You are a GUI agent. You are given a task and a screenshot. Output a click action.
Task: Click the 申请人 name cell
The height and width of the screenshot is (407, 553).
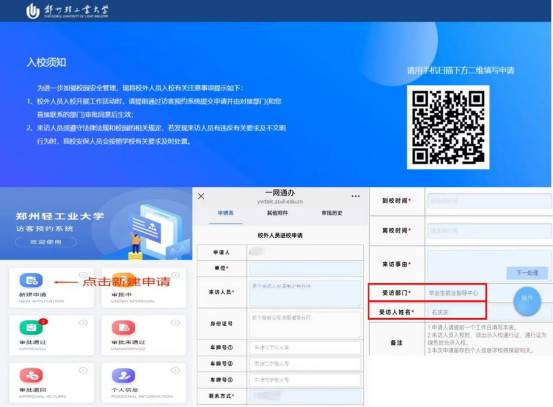point(305,252)
